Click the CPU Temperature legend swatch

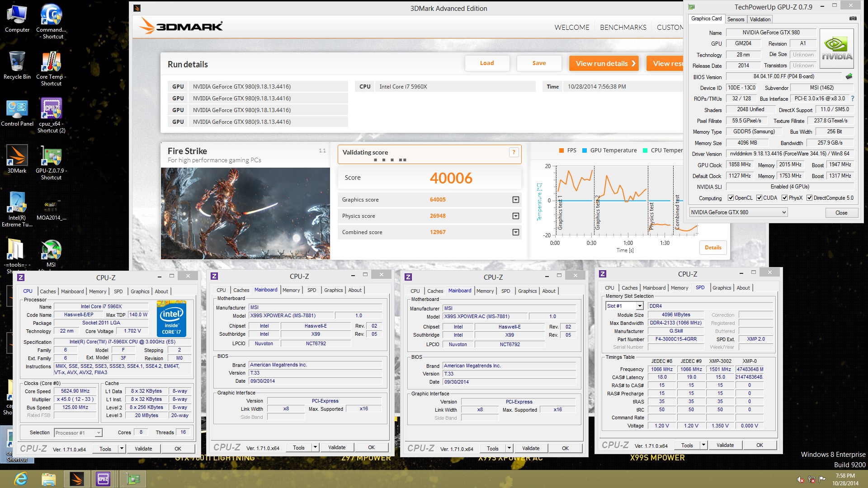tap(645, 150)
